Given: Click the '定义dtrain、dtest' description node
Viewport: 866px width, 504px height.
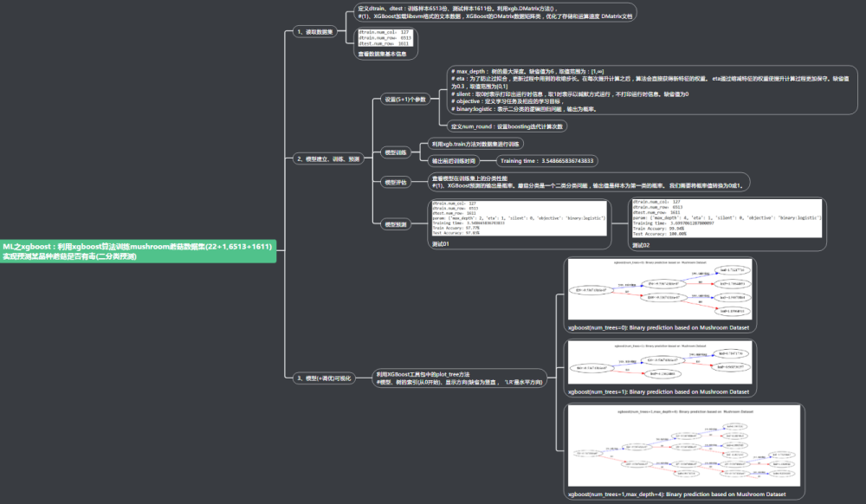Looking at the screenshot, I should click(x=494, y=13).
